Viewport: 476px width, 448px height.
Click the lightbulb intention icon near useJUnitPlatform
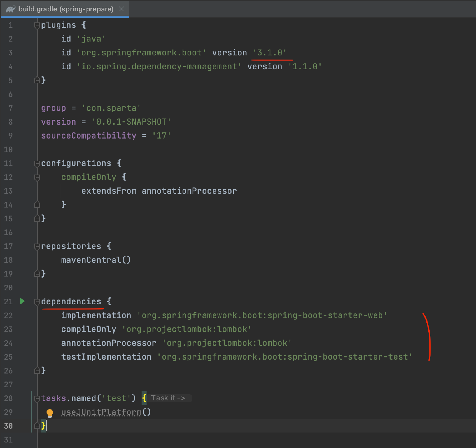point(50,412)
